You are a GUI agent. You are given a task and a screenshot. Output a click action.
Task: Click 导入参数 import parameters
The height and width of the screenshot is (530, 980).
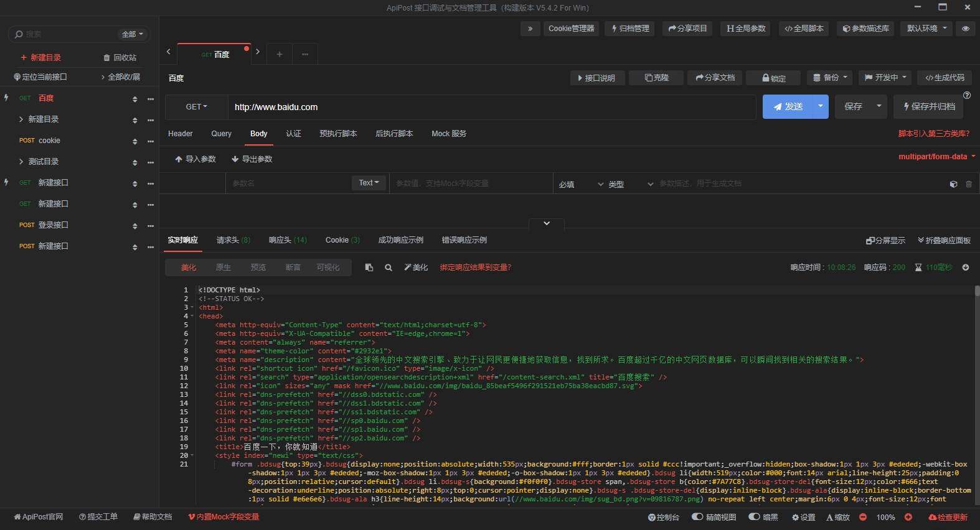196,159
